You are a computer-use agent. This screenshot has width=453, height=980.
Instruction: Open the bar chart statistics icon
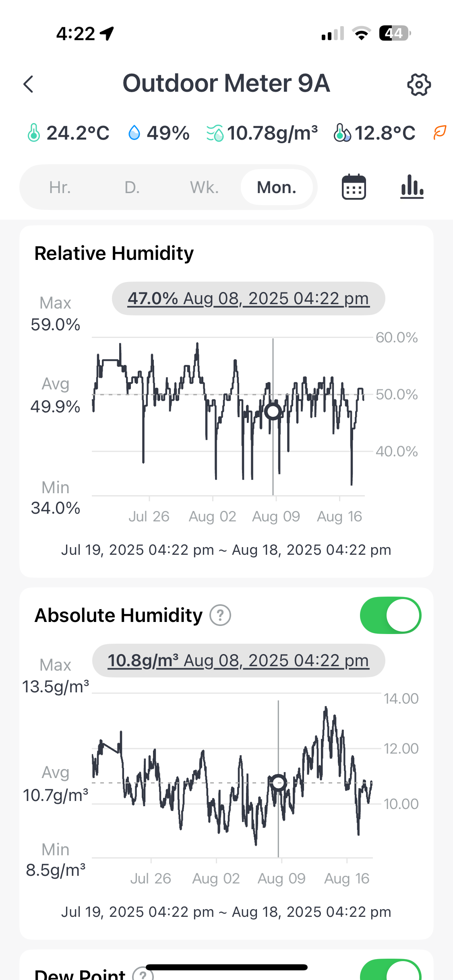(x=412, y=187)
